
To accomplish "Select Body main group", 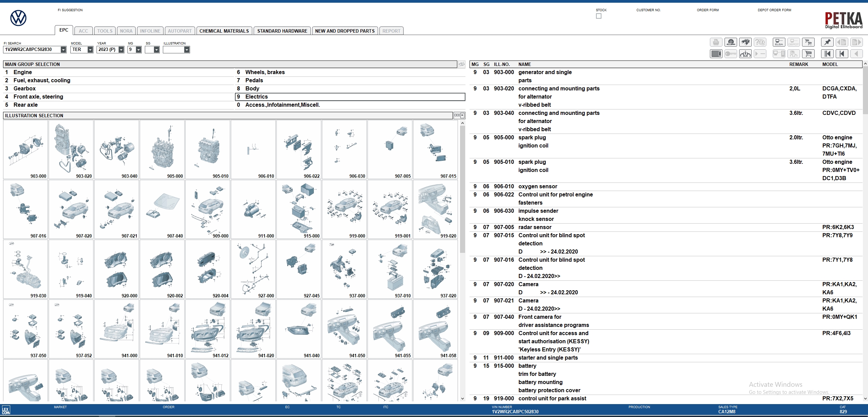I will point(252,88).
